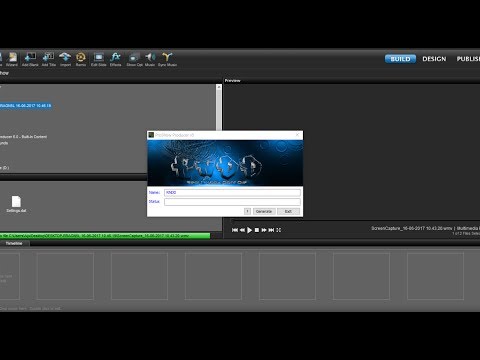The width and height of the screenshot is (480, 360).
Task: Click the ScreenCapture_16-06-2017 file name text
Action: click(412, 228)
